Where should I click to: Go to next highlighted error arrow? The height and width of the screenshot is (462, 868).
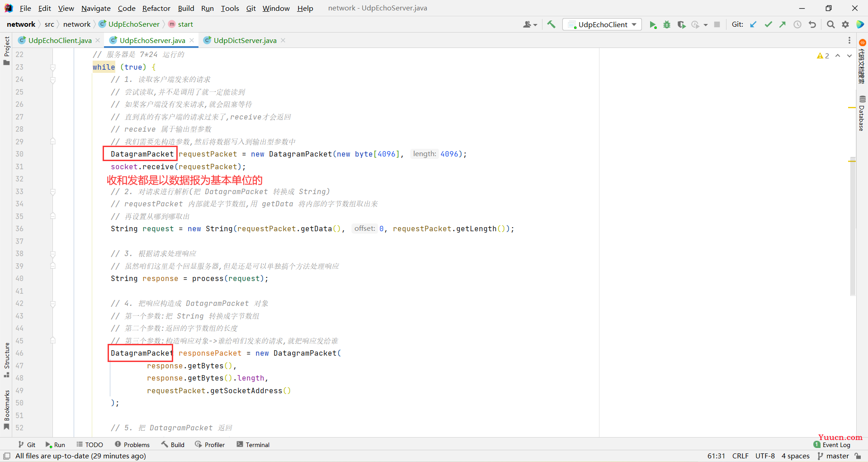tap(849, 56)
